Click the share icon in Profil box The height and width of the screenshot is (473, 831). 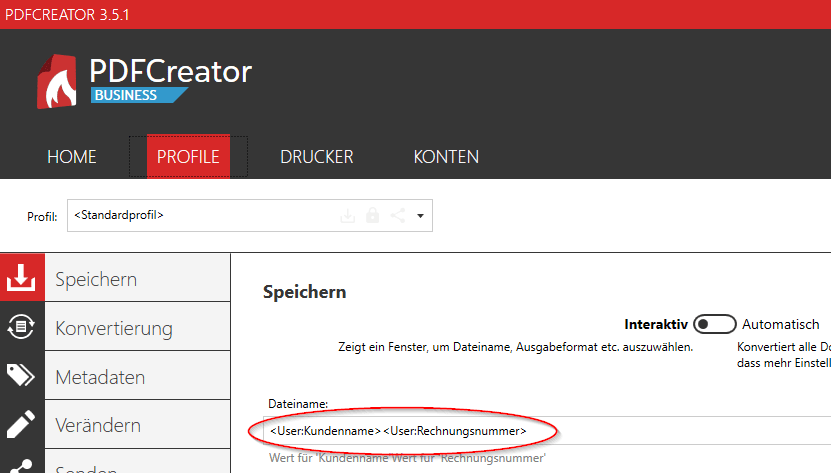click(398, 215)
